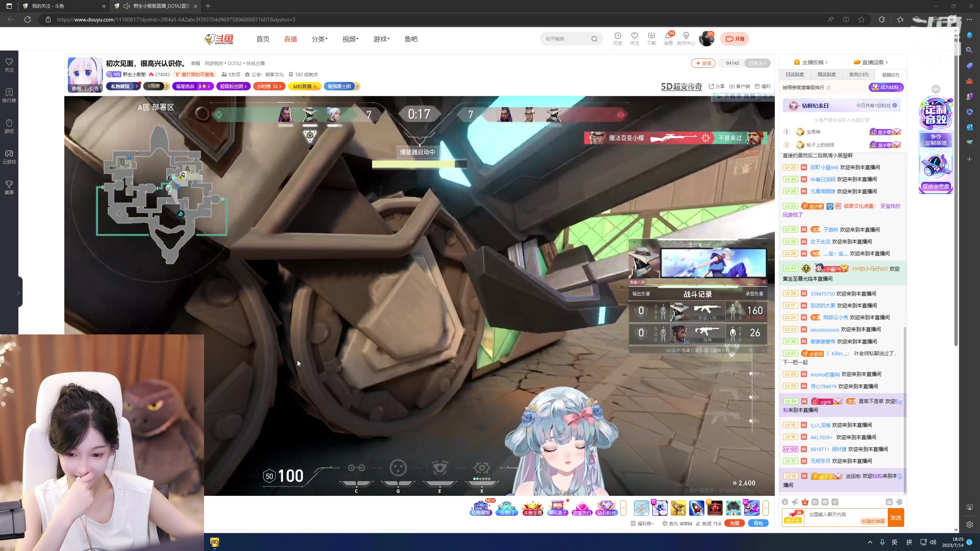Open the danmaku style A selector
This screenshot has height=551, width=980.
tap(805, 502)
